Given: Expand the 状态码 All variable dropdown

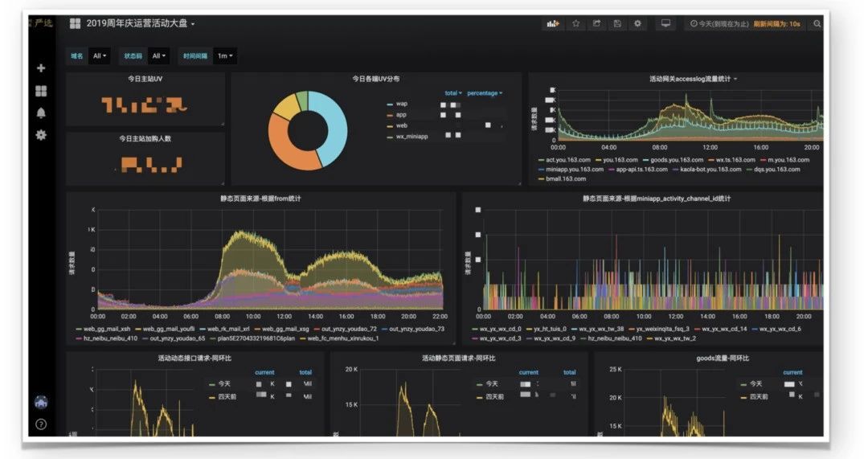Looking at the screenshot, I should [x=159, y=56].
